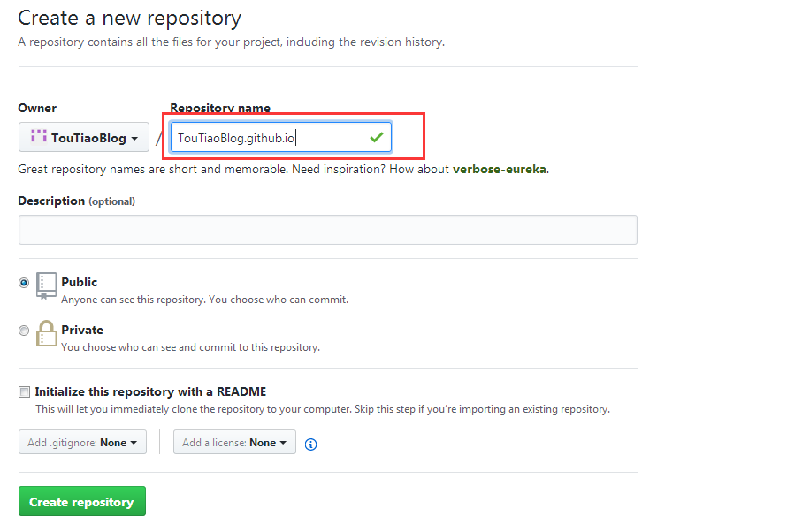Viewport: 787px width, 532px height.
Task: Open the Add .gitignore dropdown
Action: [x=83, y=442]
